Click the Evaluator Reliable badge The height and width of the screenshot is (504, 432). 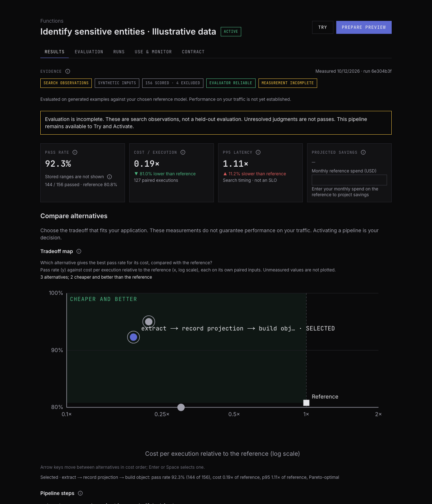[x=231, y=83]
